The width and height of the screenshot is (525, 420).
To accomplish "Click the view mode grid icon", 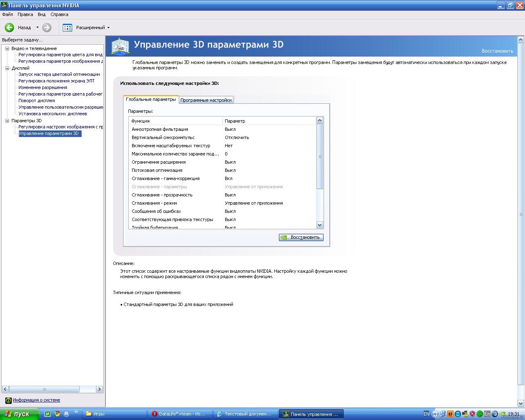I will [x=67, y=27].
